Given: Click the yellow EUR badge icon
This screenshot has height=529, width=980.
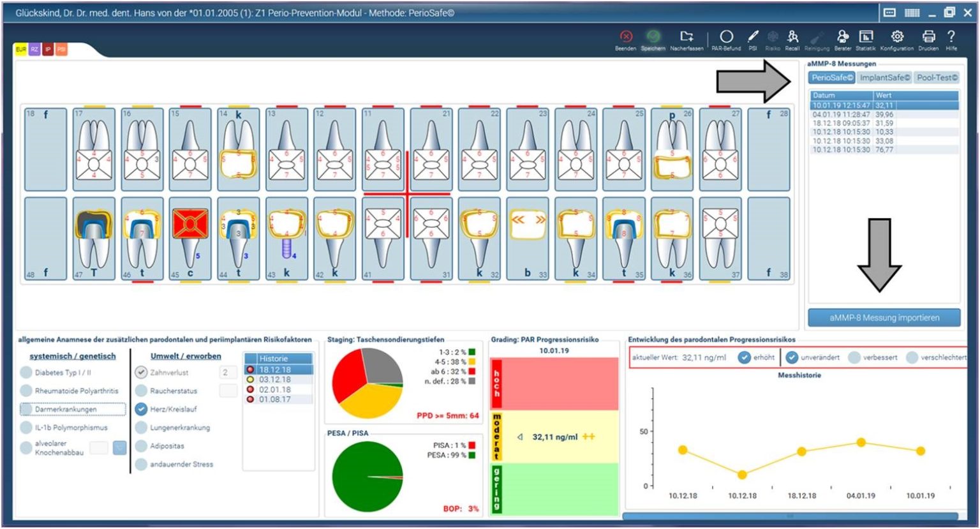Looking at the screenshot, I should [x=21, y=49].
